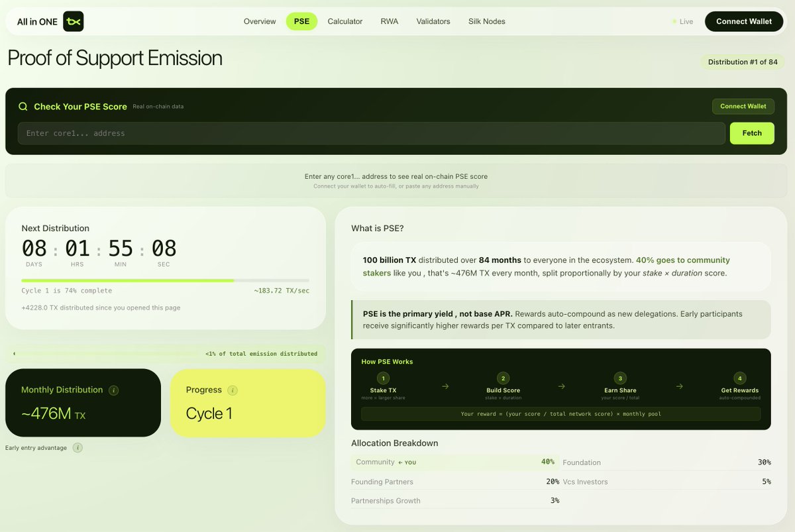Viewport: 795px width, 532px height.
Task: Select the PSE tab
Action: point(301,22)
